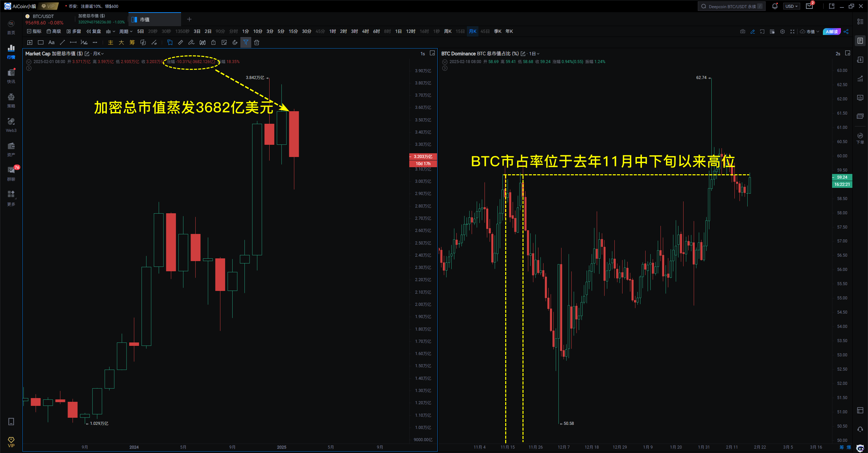Click the AI解读 button
This screenshot has height=453, width=868.
coord(832,32)
